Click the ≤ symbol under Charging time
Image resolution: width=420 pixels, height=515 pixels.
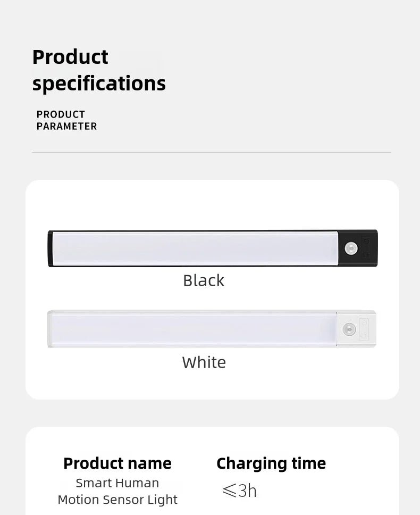point(229,491)
